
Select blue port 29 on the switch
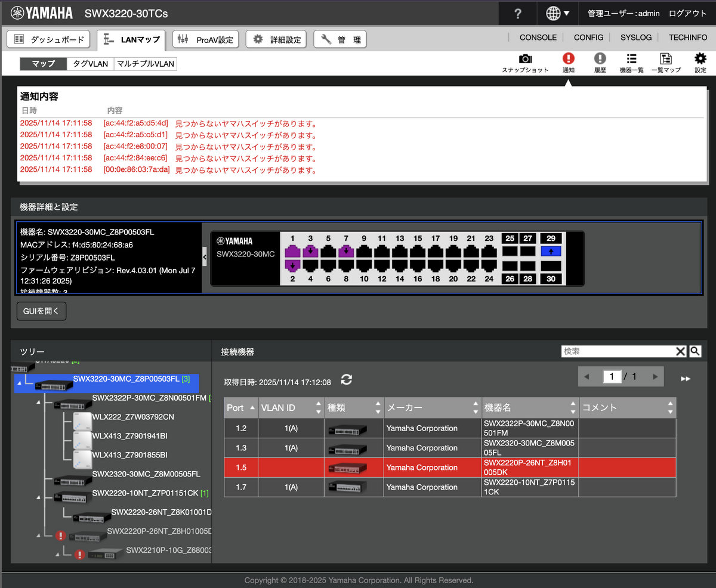(550, 251)
